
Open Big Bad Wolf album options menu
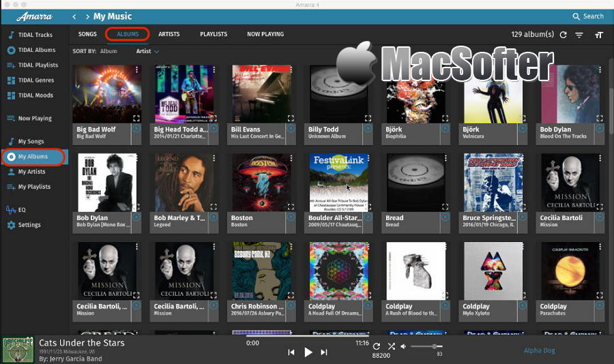[136, 70]
